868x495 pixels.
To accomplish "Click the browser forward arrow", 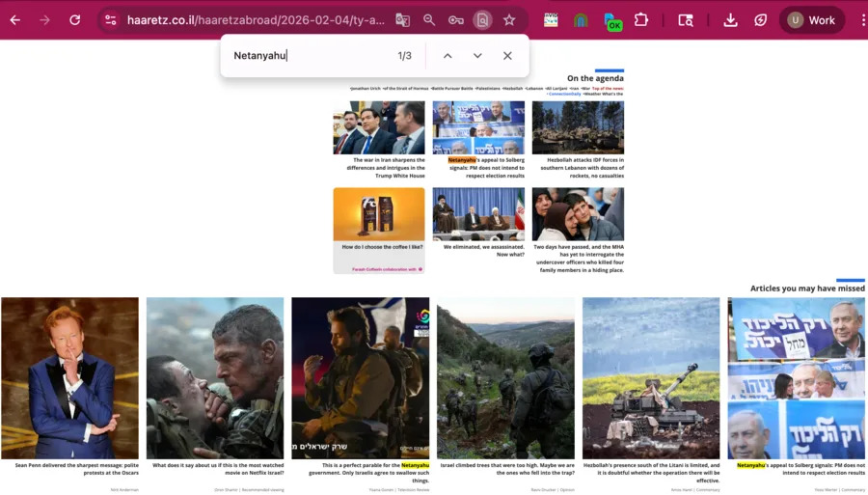I will 44,20.
